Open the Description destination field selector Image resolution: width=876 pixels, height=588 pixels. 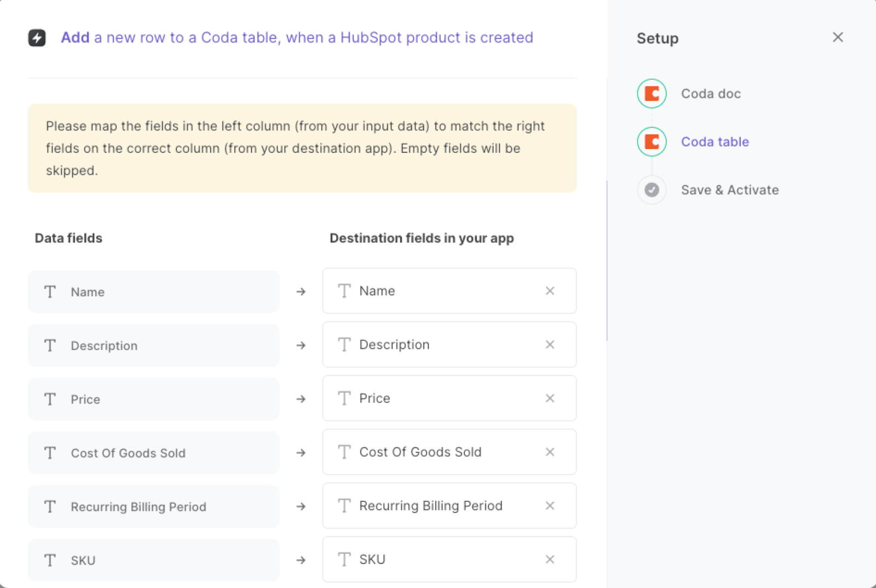pyautogui.click(x=449, y=344)
